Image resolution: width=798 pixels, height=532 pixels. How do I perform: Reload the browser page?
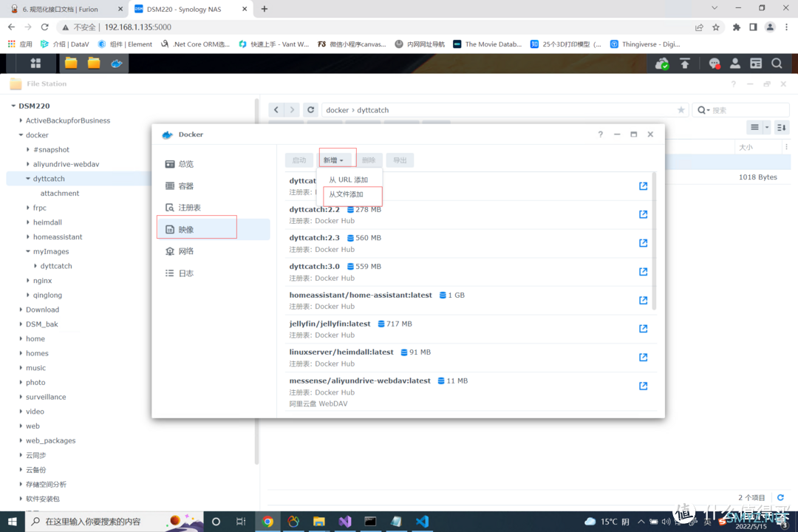pos(45,27)
